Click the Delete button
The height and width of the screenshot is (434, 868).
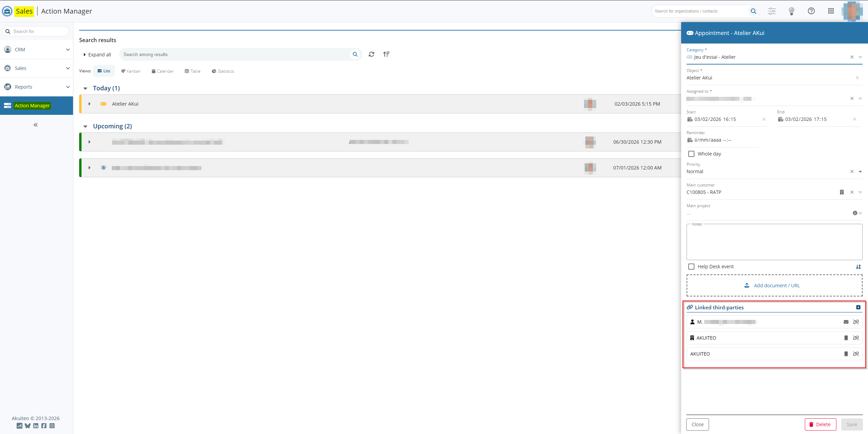(820, 424)
